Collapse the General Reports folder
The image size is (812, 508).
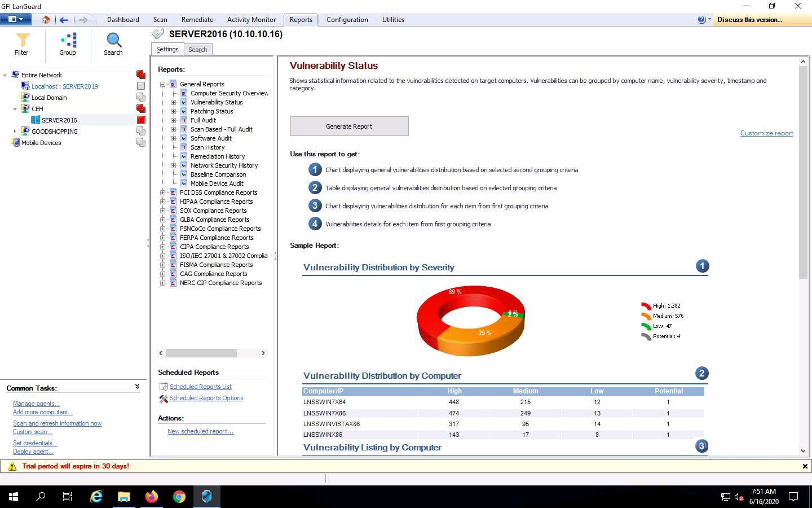coord(163,84)
